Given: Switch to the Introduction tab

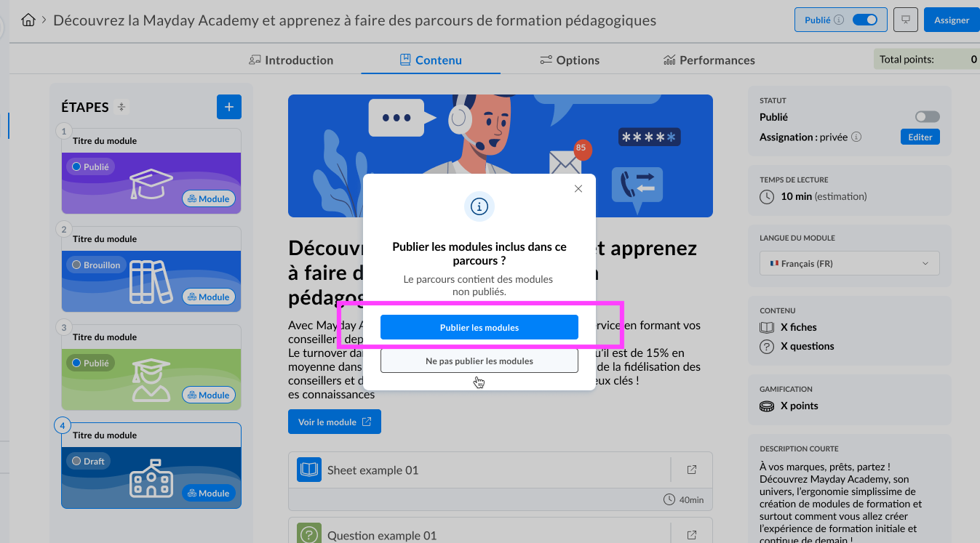Looking at the screenshot, I should (x=291, y=60).
